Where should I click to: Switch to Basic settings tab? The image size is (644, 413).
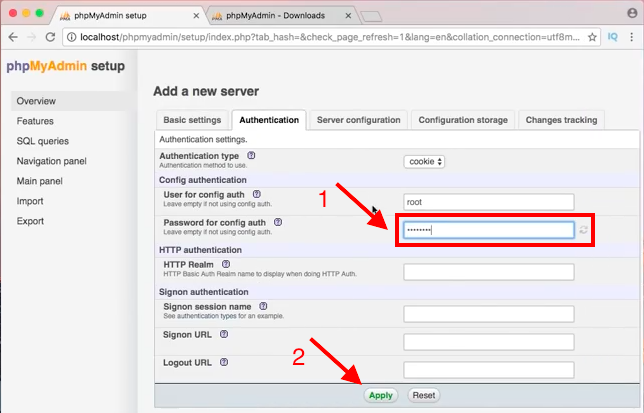(192, 120)
